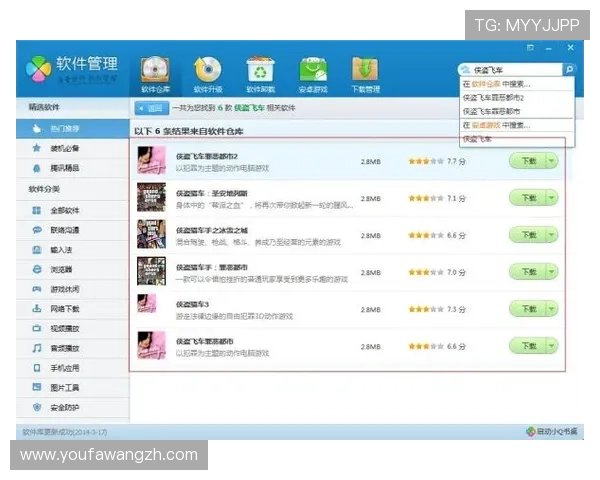Image resolution: width=600 pixels, height=480 pixels.
Task: Click the 软件库更新成功 status text
Action: (x=65, y=432)
